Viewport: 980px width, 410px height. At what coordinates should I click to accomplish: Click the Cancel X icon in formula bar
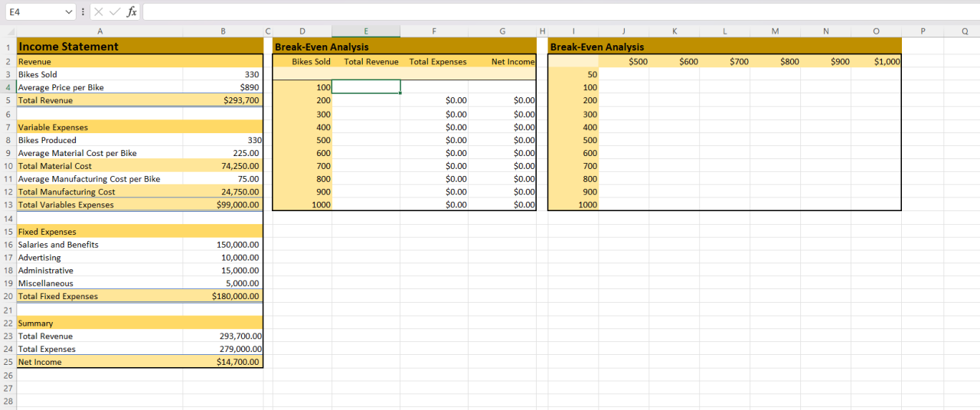[100, 11]
